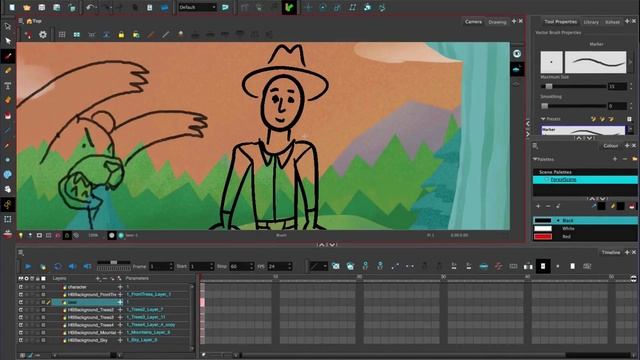
Task: Switch to the Drawing tab
Action: (x=497, y=22)
